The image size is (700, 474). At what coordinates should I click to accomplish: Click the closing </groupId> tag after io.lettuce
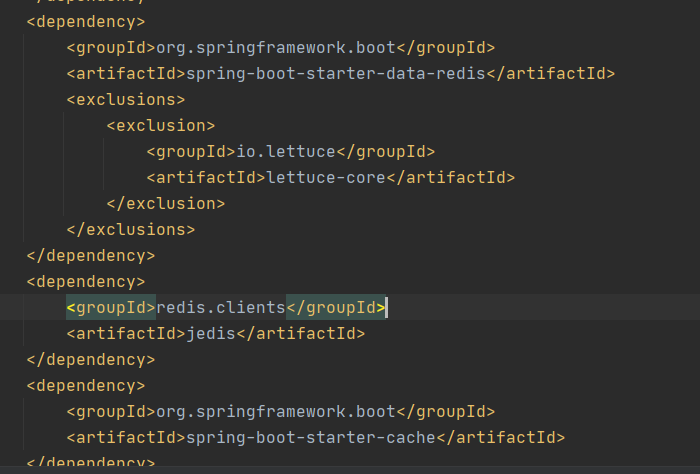[x=386, y=152]
